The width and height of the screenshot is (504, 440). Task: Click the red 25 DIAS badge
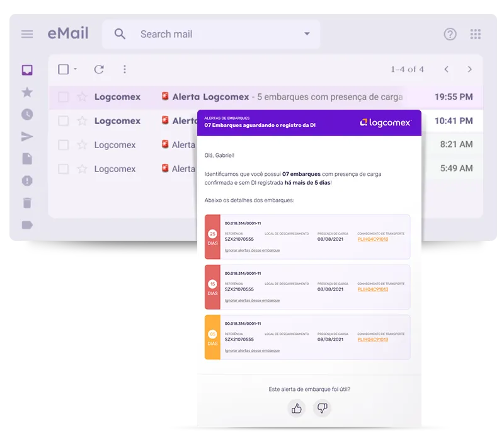(x=212, y=237)
